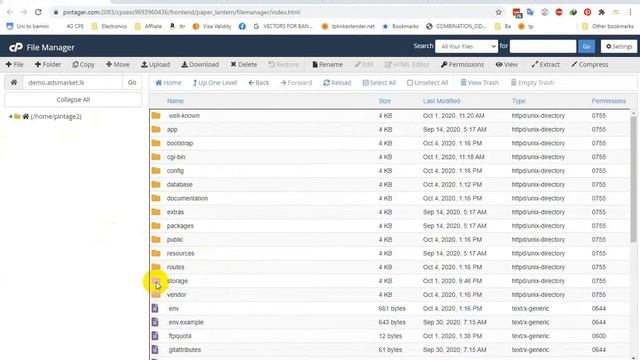This screenshot has width=640, height=360.
Task: Sort by Last Modified column header
Action: tap(441, 101)
